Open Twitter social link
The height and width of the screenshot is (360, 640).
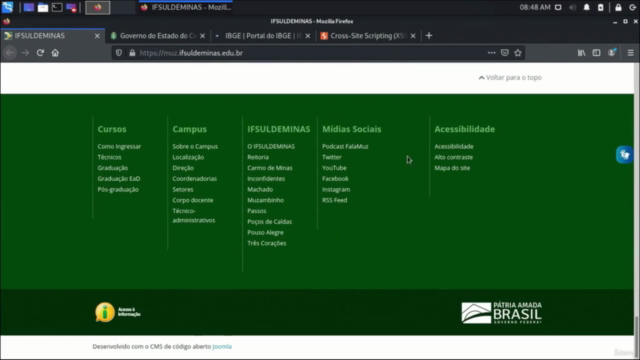pyautogui.click(x=332, y=157)
